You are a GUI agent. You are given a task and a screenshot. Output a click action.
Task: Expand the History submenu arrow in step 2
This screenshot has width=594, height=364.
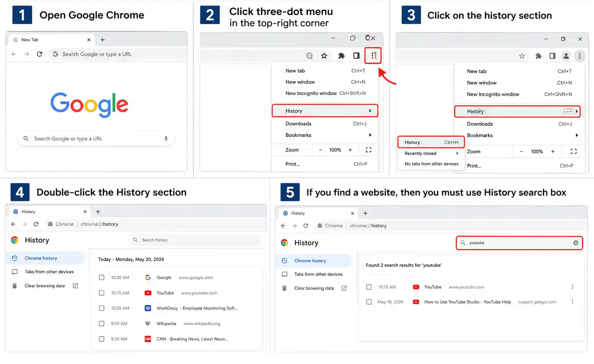[x=370, y=111]
